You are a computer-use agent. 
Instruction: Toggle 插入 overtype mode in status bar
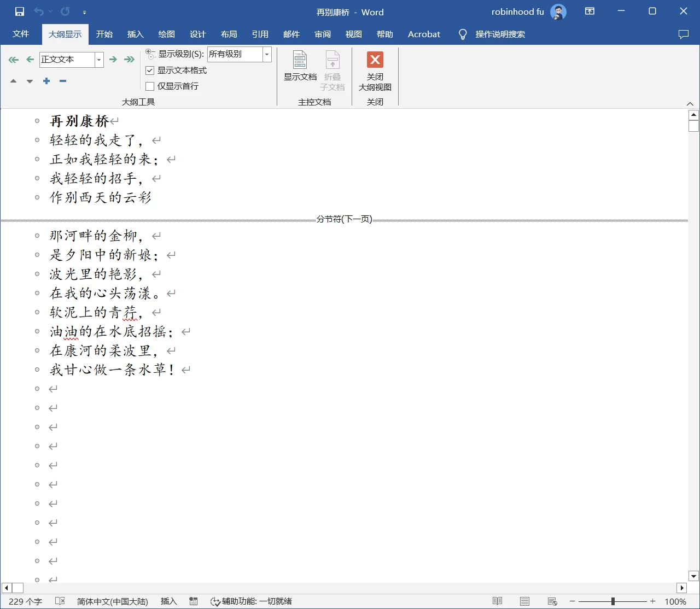click(x=169, y=601)
